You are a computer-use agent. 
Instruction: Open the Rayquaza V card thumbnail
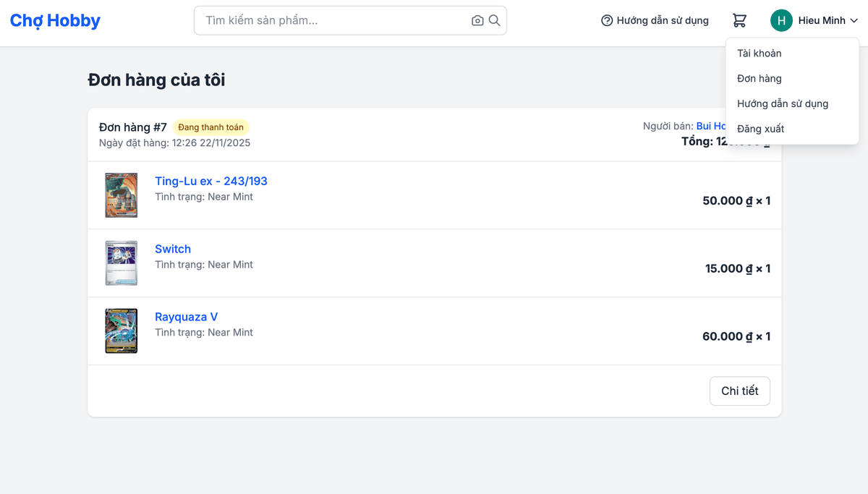point(121,331)
